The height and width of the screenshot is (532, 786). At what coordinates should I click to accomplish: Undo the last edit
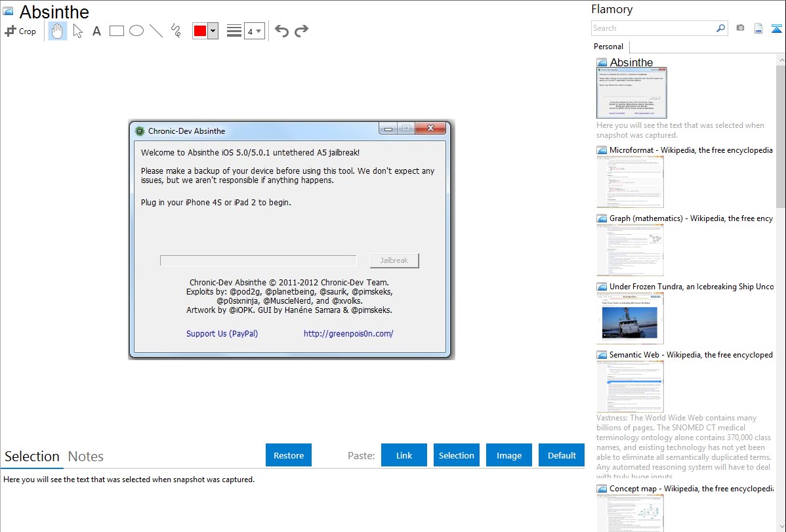point(281,31)
